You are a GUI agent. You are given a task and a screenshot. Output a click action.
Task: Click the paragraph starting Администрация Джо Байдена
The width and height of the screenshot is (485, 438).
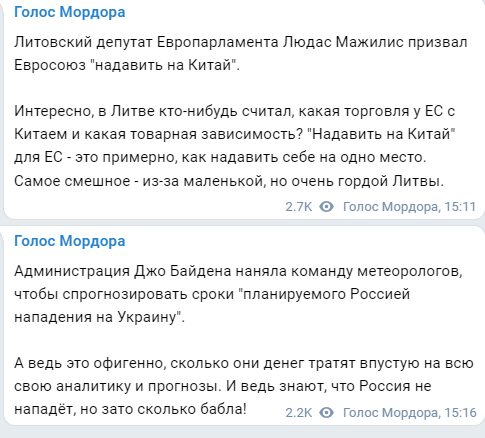[238, 294]
